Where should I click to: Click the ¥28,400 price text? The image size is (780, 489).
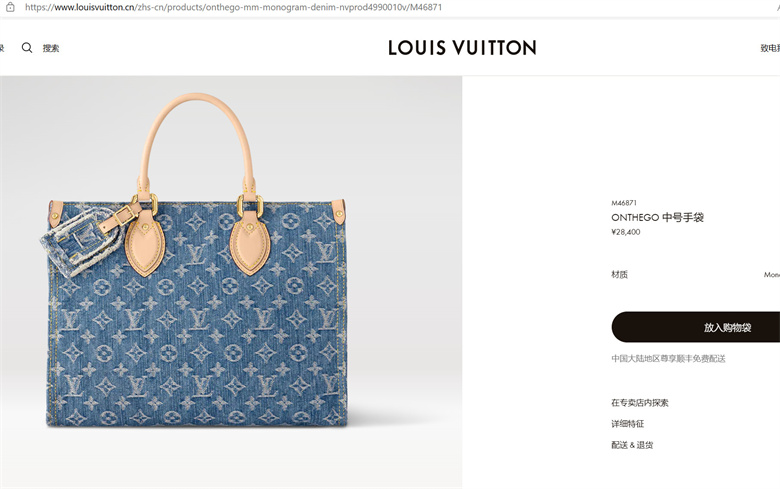tap(626, 232)
